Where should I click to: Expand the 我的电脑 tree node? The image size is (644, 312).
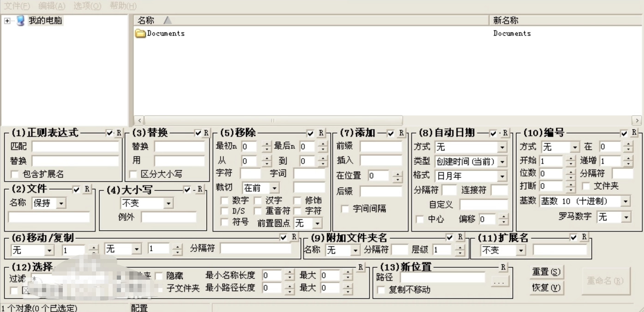point(7,21)
